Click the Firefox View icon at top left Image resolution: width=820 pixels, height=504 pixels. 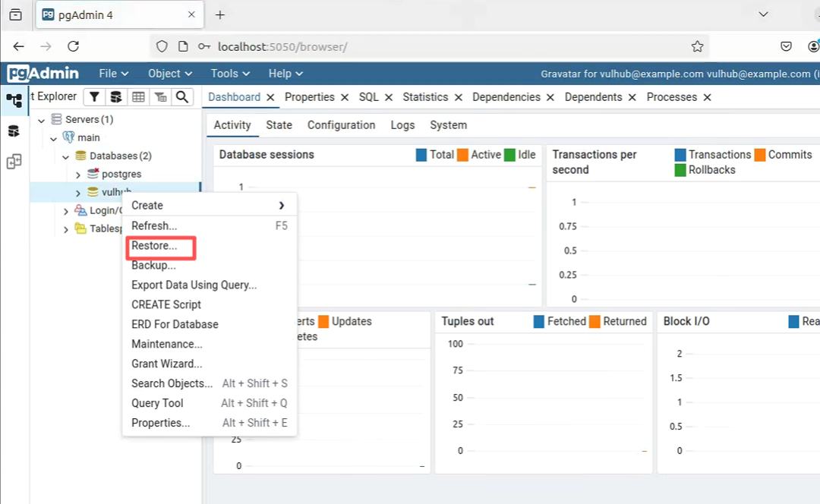coord(16,14)
